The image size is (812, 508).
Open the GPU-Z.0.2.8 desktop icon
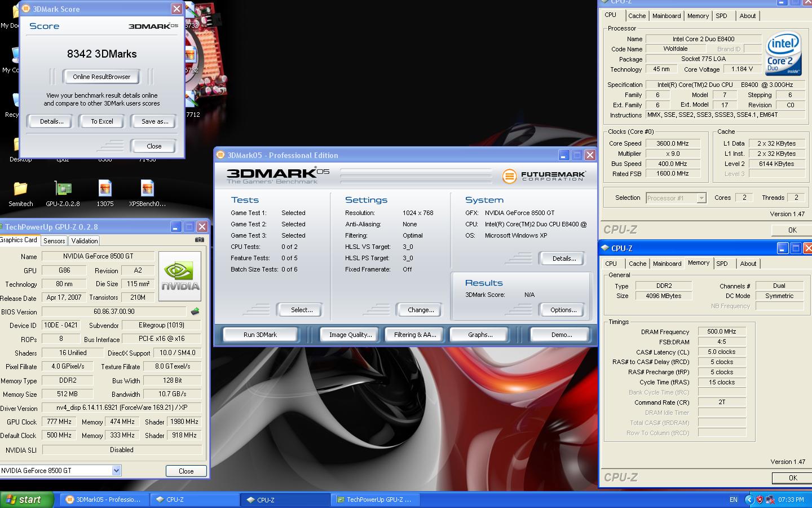(63, 194)
